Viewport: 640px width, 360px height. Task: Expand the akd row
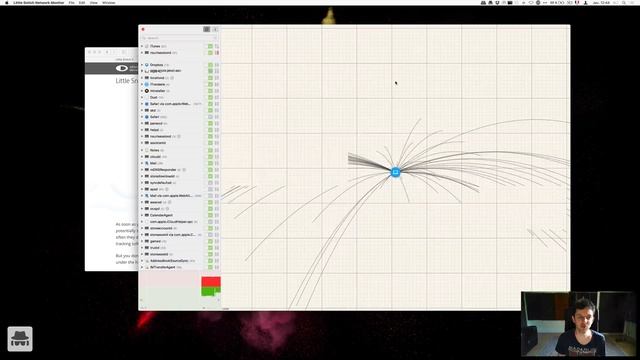tap(142, 110)
